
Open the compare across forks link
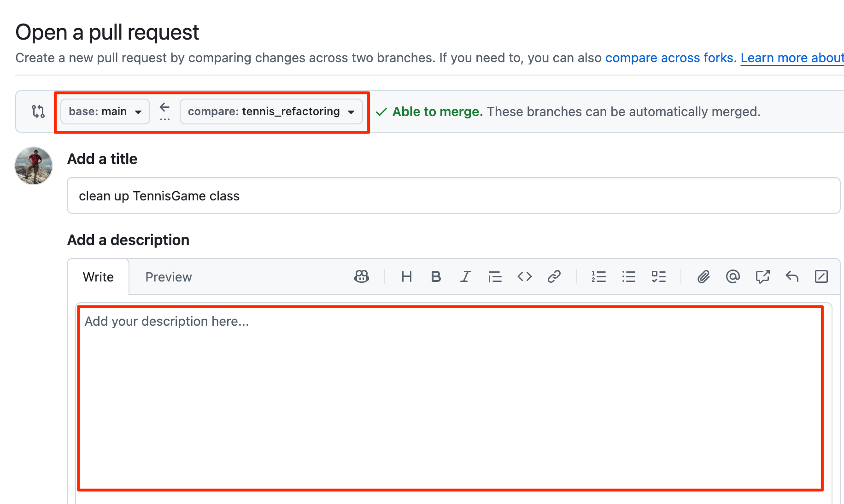(x=670, y=58)
